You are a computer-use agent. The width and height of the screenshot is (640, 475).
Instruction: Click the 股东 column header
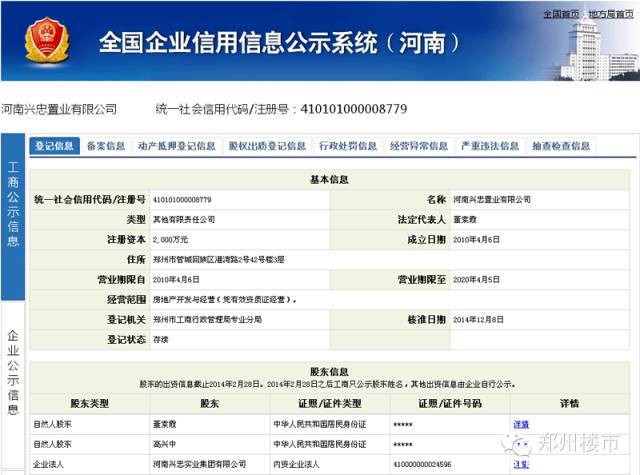209,404
